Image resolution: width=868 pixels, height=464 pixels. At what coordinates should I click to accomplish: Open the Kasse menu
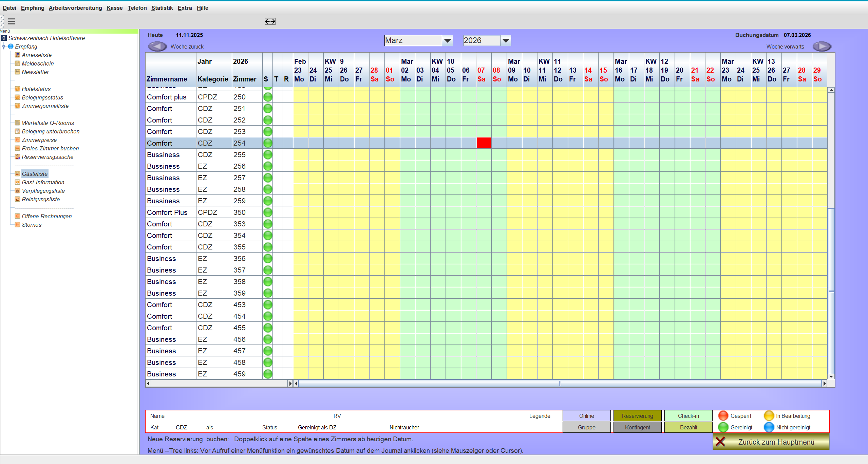(x=114, y=8)
